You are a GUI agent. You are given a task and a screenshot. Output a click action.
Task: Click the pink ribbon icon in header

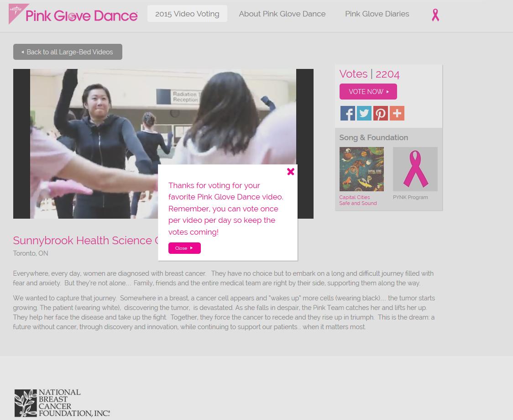coord(435,15)
